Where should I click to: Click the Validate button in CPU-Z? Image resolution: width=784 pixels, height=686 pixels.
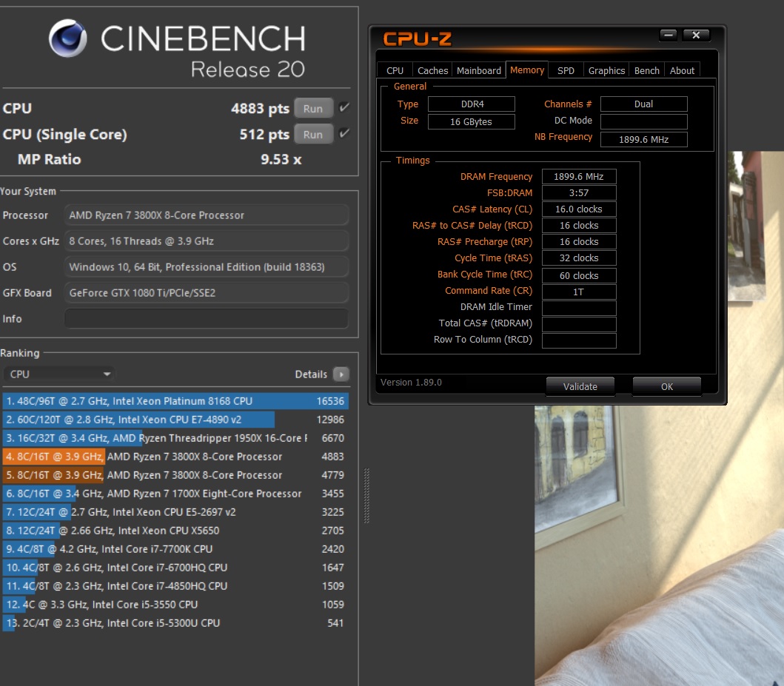click(580, 387)
